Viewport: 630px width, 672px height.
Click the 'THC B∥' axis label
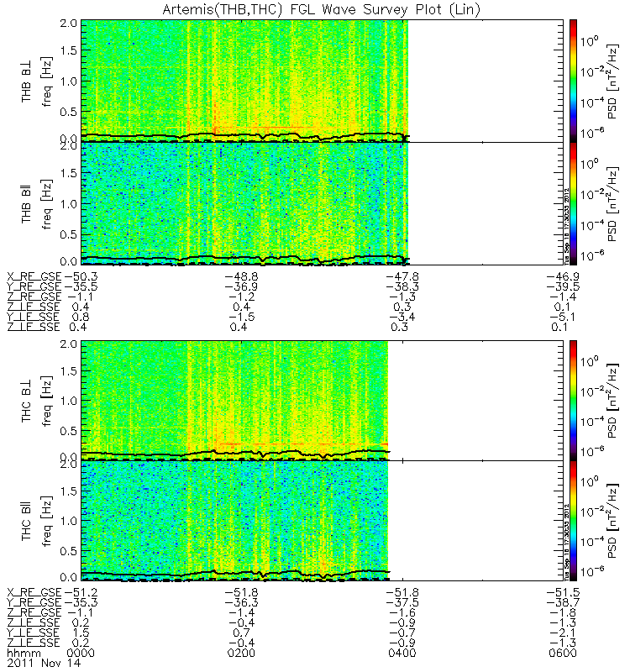[26, 522]
